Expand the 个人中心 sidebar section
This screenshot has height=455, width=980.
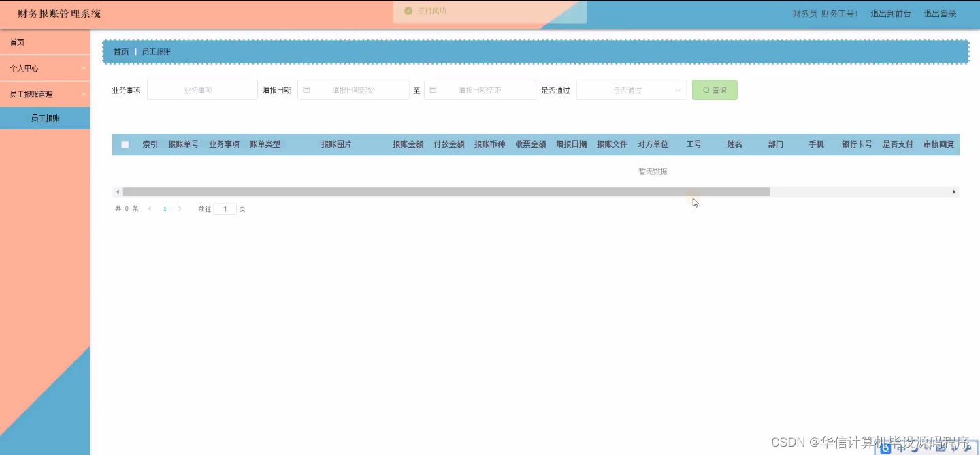[x=45, y=67]
